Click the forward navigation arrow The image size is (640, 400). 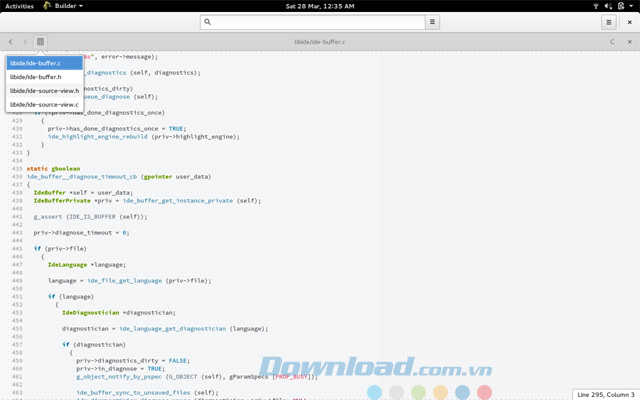[x=25, y=42]
